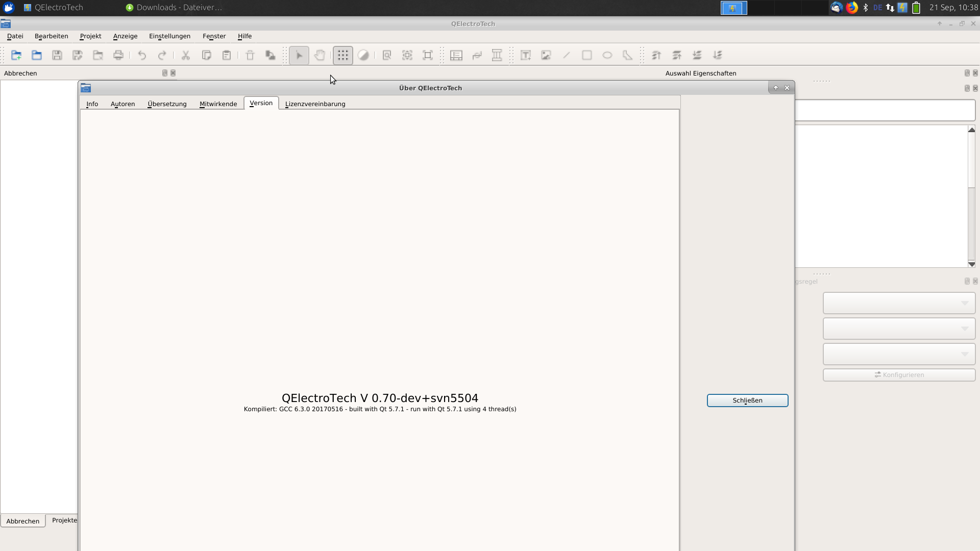Click the add image tool icon
980x551 pixels.
click(x=546, y=55)
